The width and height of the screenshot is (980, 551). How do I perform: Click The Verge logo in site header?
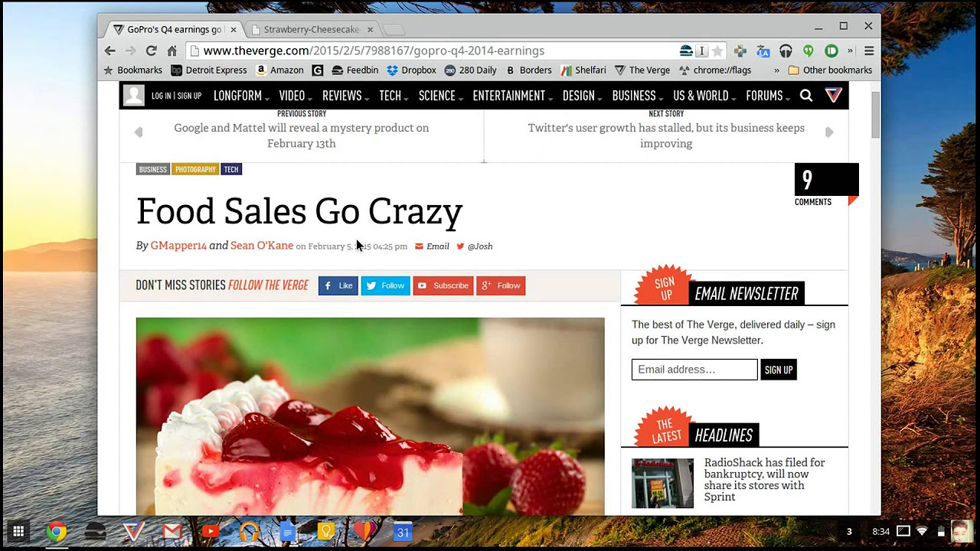point(834,96)
